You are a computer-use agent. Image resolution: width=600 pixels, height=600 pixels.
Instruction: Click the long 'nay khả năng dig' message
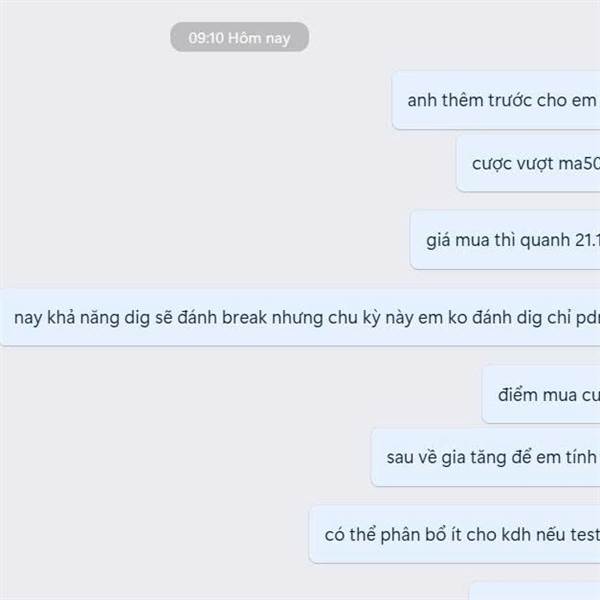point(300,317)
